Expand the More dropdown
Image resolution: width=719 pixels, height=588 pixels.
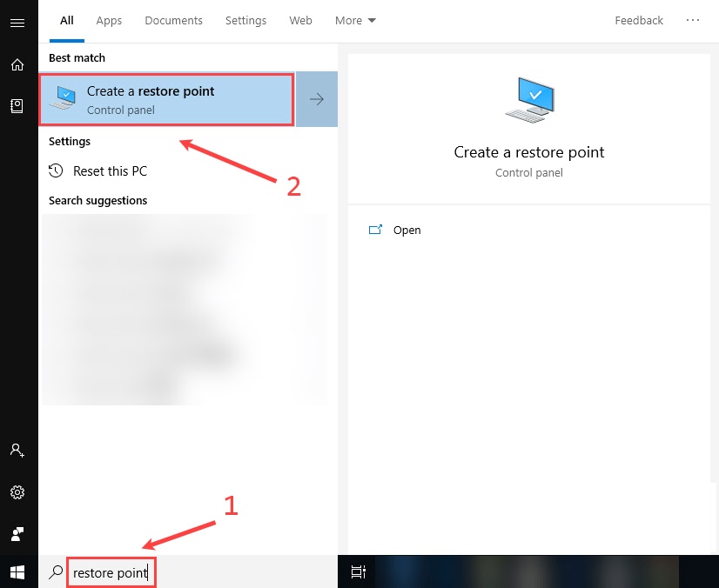tap(355, 21)
